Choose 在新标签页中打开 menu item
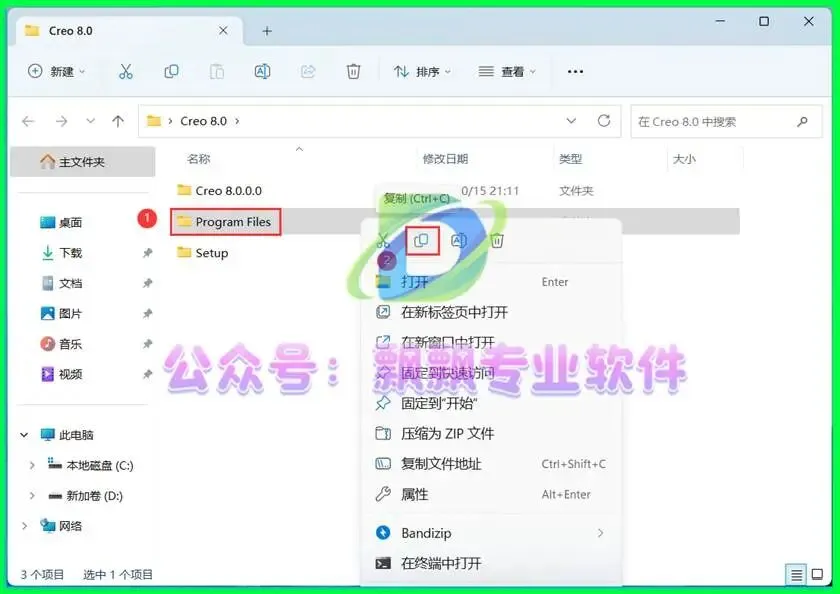840x594 pixels. 491,312
